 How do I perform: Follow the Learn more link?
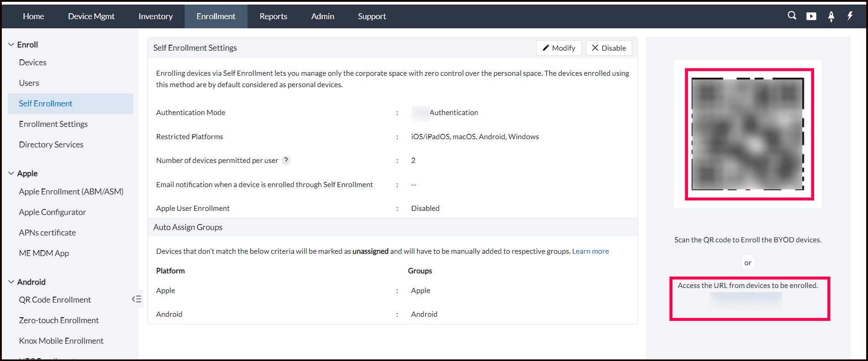tap(590, 251)
